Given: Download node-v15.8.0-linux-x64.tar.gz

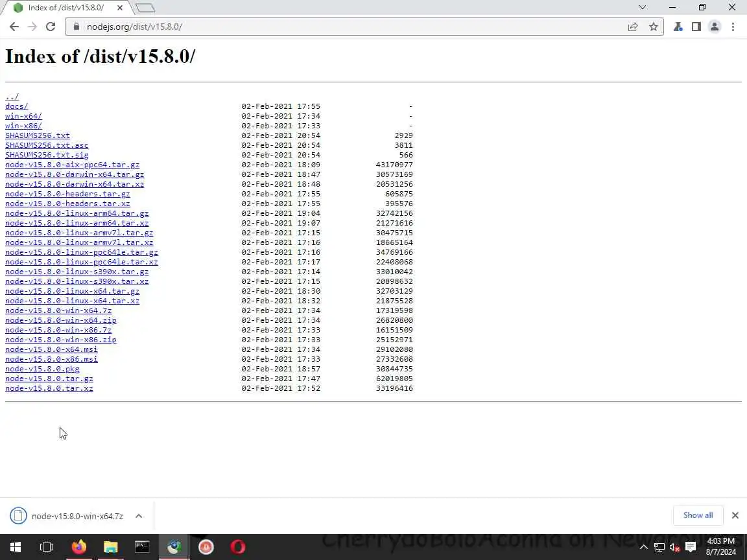Looking at the screenshot, I should [x=73, y=291].
